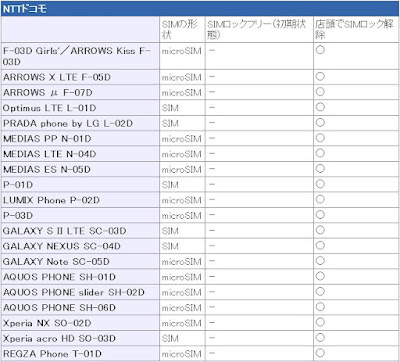The height and width of the screenshot is (362, 400).
Task: Select AQUOS PHONE SH-01D model name
Action: tap(59, 277)
